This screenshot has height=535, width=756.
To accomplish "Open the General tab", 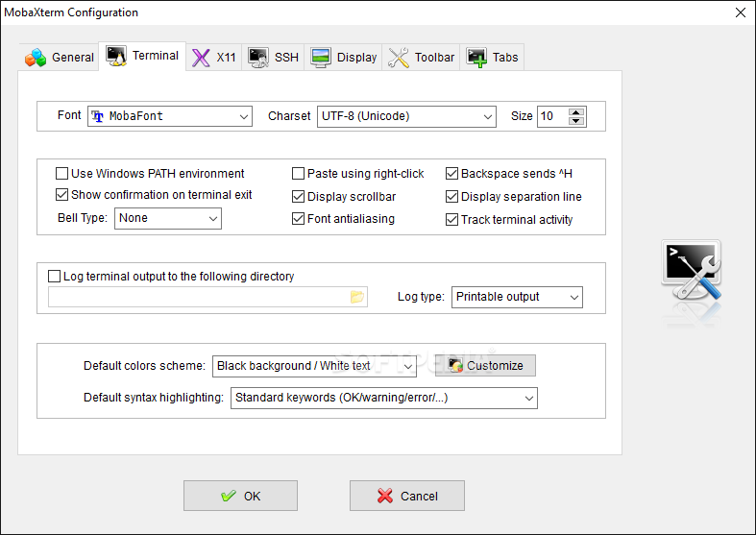I will click(x=59, y=58).
